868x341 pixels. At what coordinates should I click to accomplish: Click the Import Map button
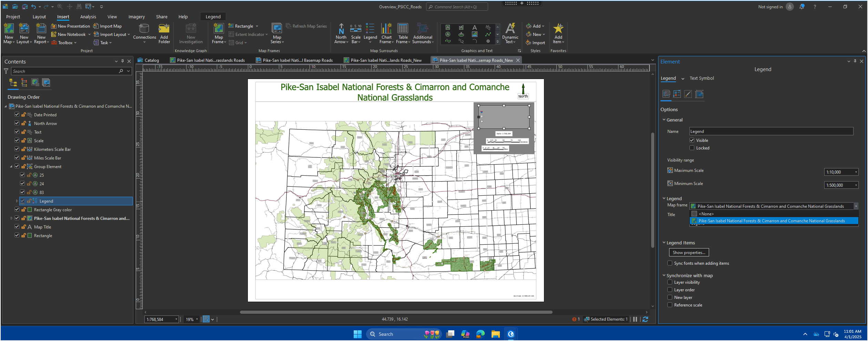coord(108,26)
